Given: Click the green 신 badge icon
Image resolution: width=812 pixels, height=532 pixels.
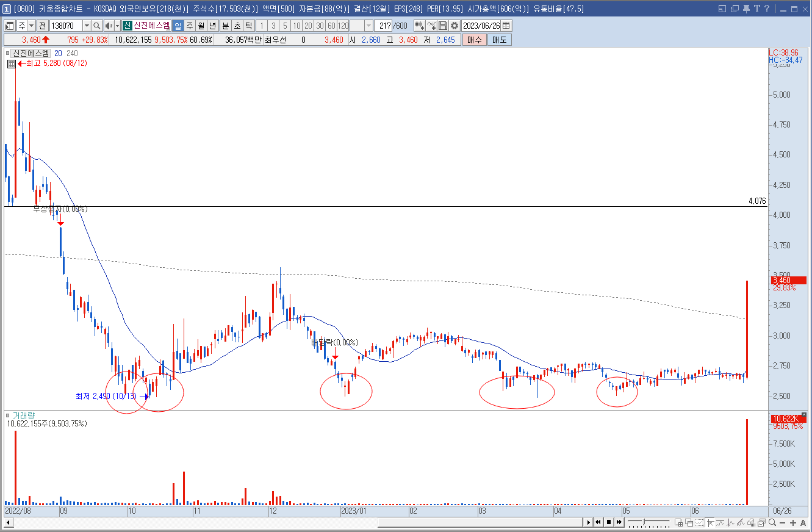Looking at the screenshot, I should pyautogui.click(x=127, y=26).
